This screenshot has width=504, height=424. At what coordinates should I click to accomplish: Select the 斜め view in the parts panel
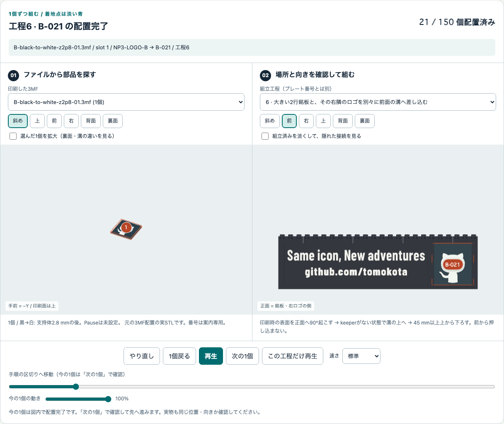tap(18, 121)
